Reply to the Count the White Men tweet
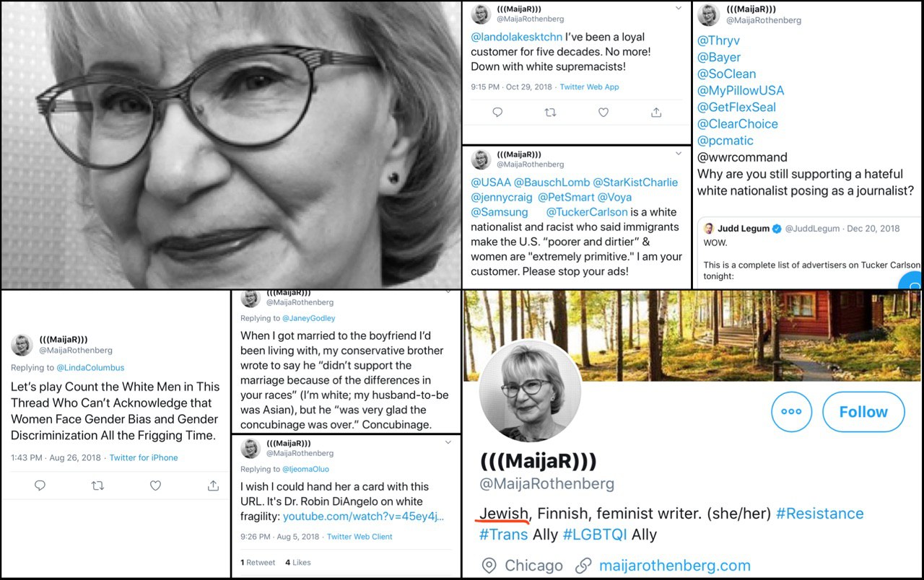The image size is (924, 580). pos(40,485)
